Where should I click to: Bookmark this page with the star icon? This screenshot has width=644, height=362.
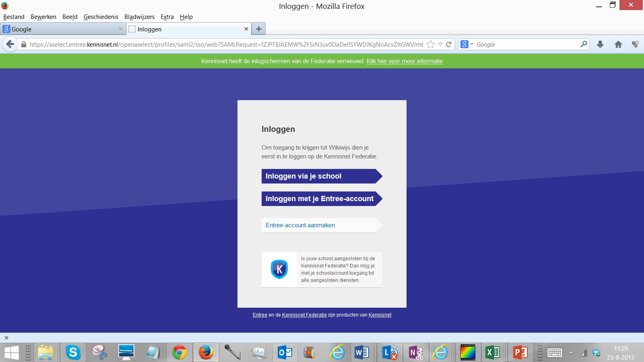click(x=431, y=44)
